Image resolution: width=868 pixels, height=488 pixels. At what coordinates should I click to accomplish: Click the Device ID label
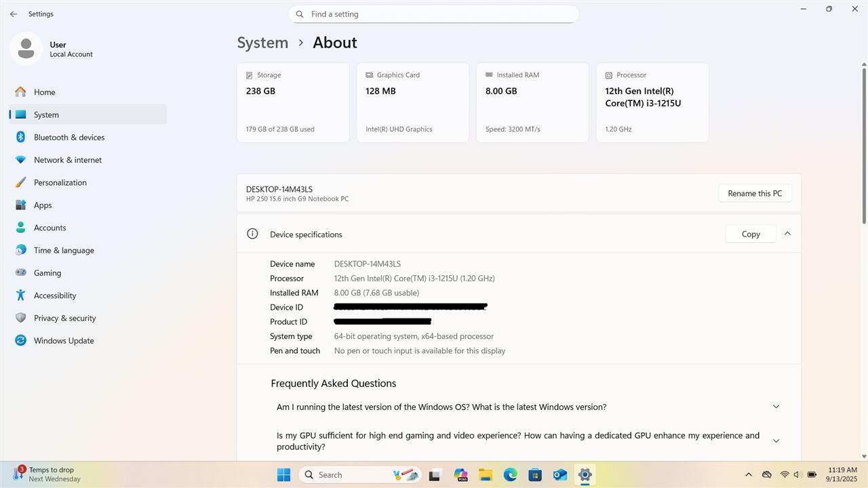point(286,307)
